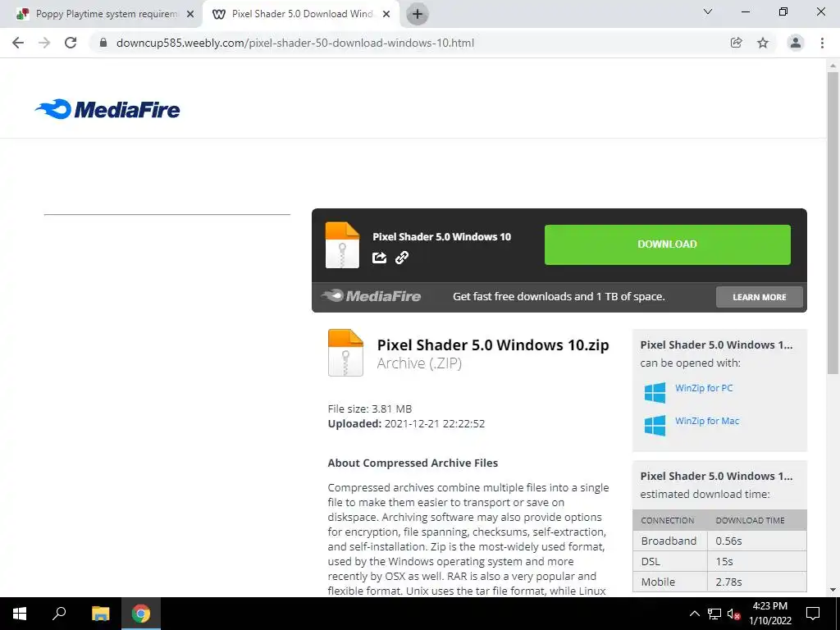Copy link using the chain icon

click(402, 258)
